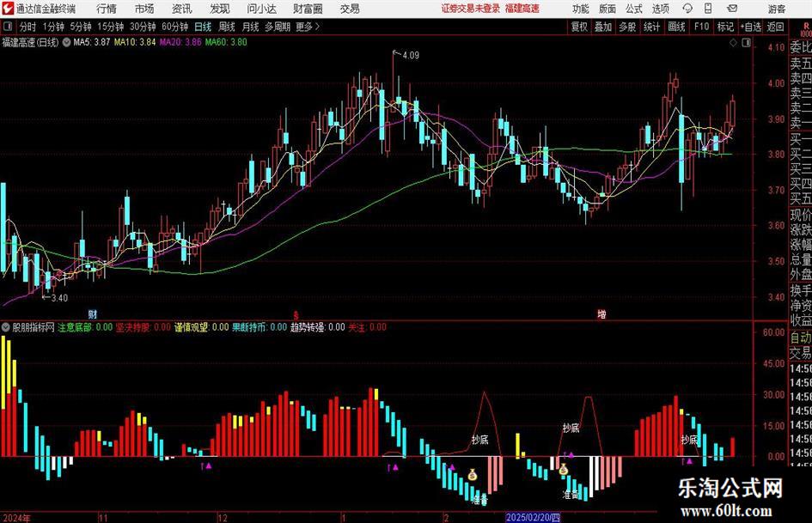Open the mail message icon

tap(732, 9)
